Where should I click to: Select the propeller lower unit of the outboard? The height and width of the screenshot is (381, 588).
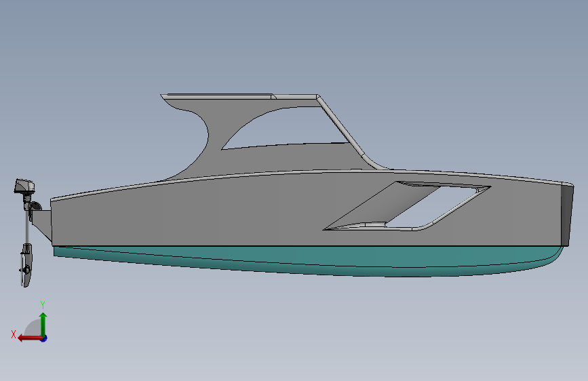pos(26,265)
